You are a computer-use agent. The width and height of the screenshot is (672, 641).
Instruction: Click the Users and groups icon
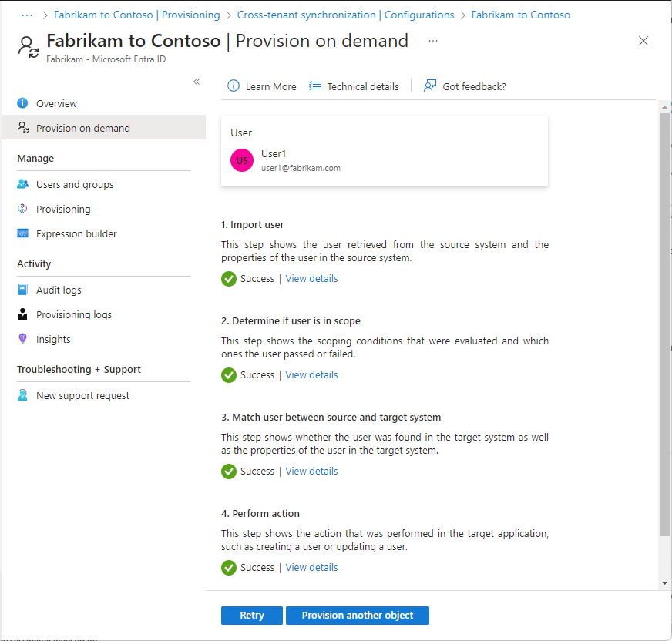[23, 184]
